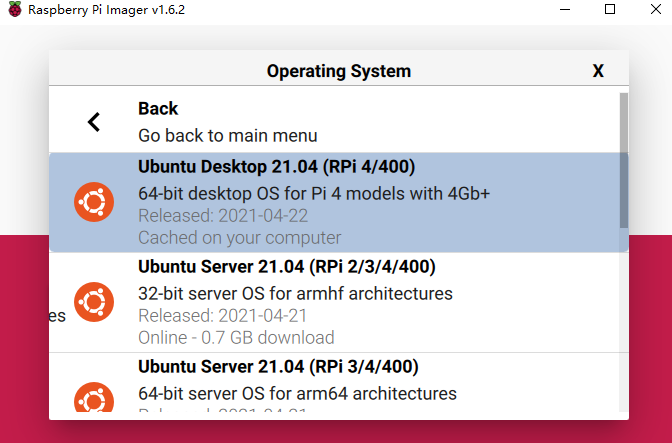Click the Ubuntu logo beside 32-bit server entry
This screenshot has width=672, height=443.
click(94, 302)
